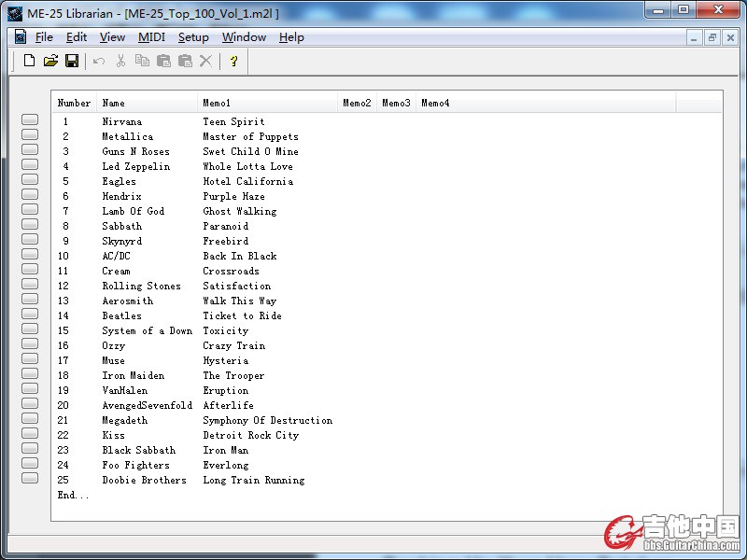Open the Edit menu
The image size is (747, 560).
pyautogui.click(x=77, y=37)
